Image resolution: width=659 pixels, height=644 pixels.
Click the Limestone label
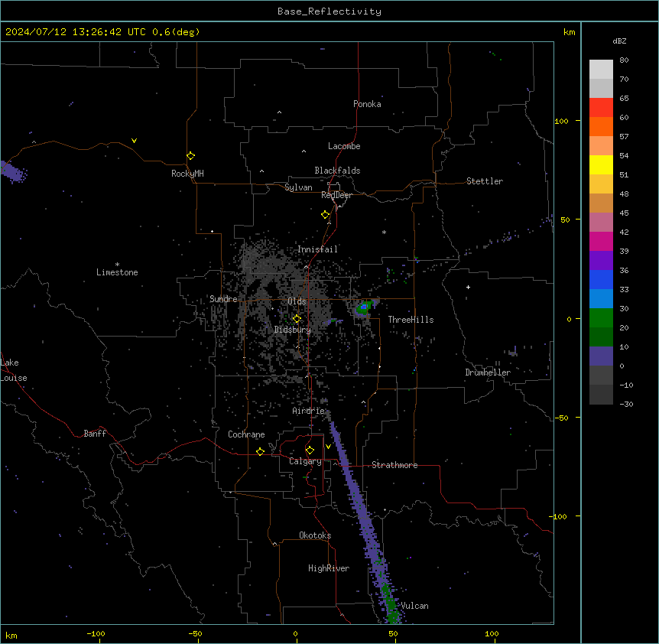click(x=117, y=272)
